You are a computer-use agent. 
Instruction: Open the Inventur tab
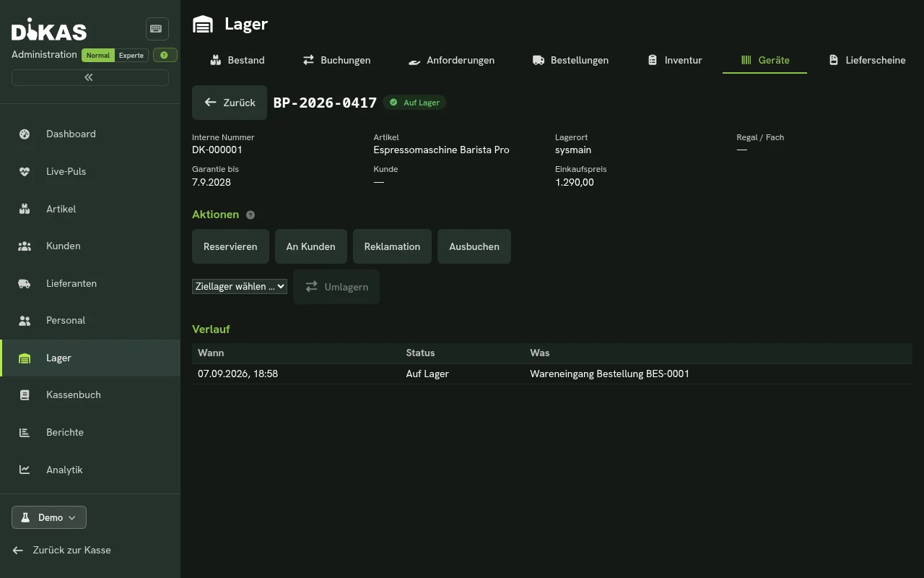(674, 60)
